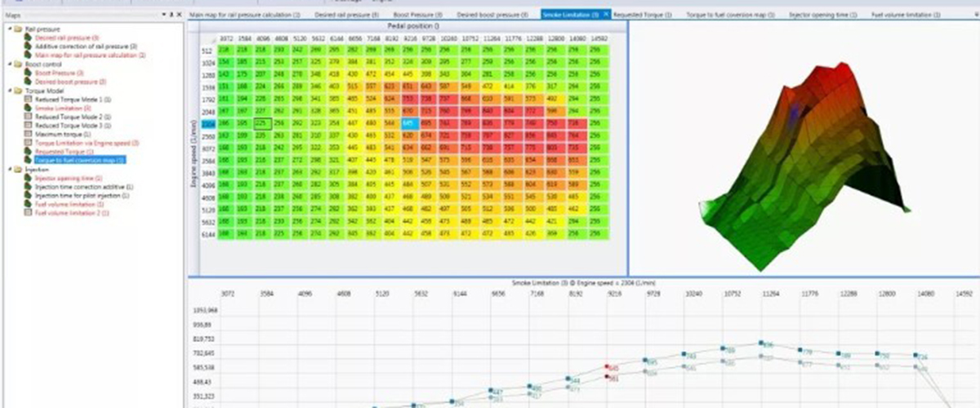980x408 pixels.
Task: Click the Torque Limitation via Engine speed icon
Action: 28,143
